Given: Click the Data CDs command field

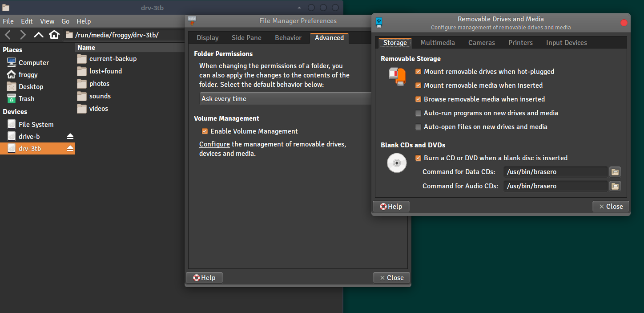Looking at the screenshot, I should pyautogui.click(x=555, y=172).
